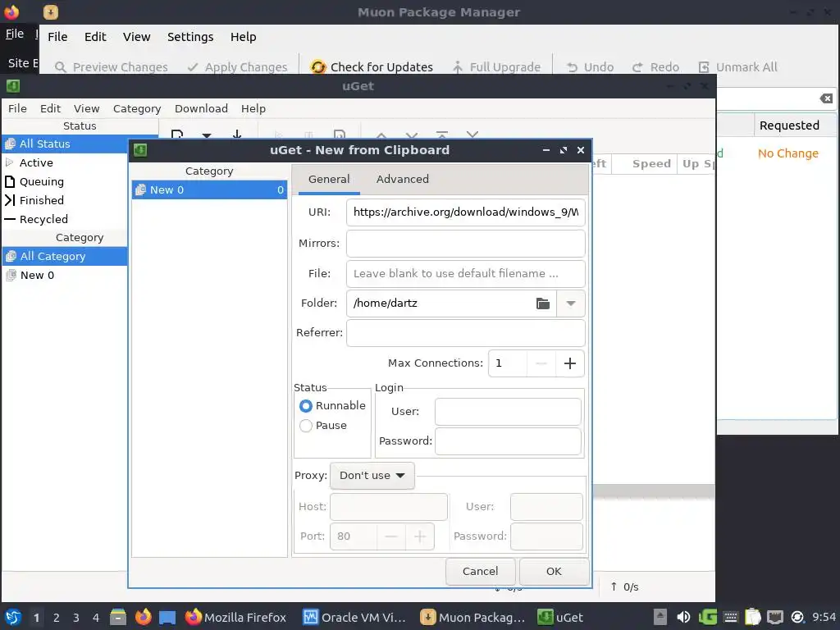Open the application launcher in taskbar

pos(13,617)
